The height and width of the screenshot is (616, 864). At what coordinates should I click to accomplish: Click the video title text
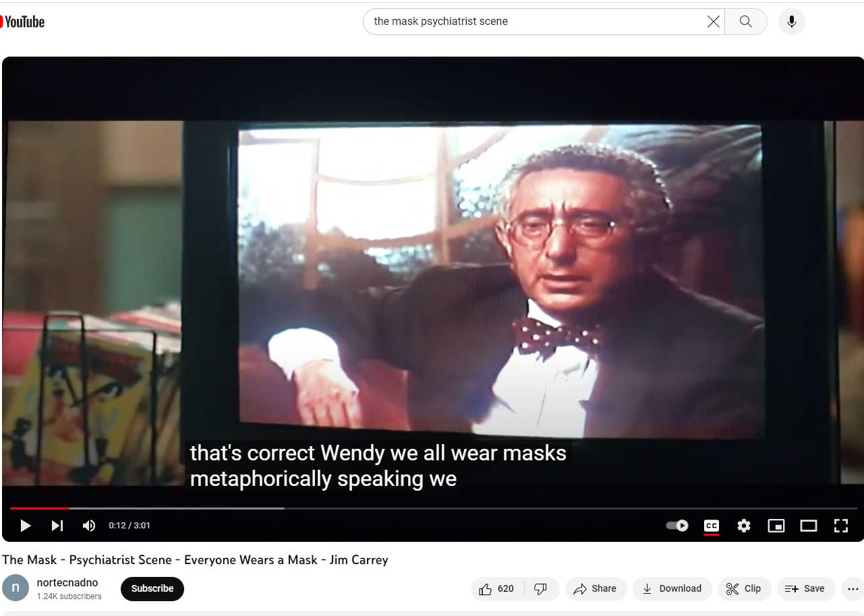tap(195, 560)
